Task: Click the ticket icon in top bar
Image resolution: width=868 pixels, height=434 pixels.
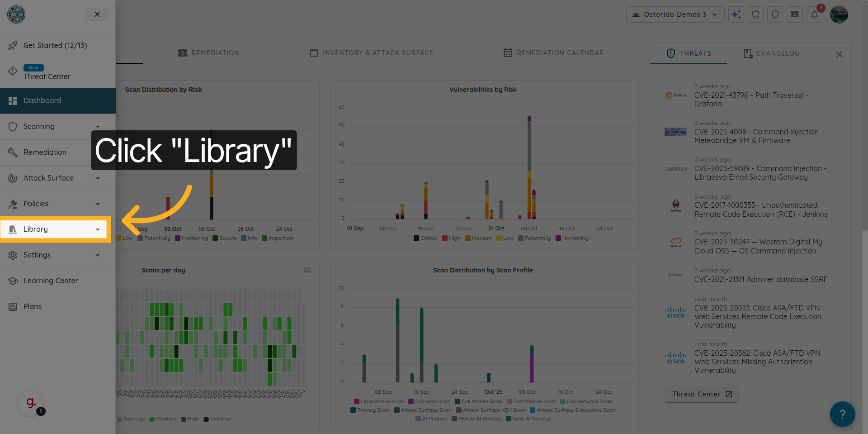Action: click(x=794, y=14)
